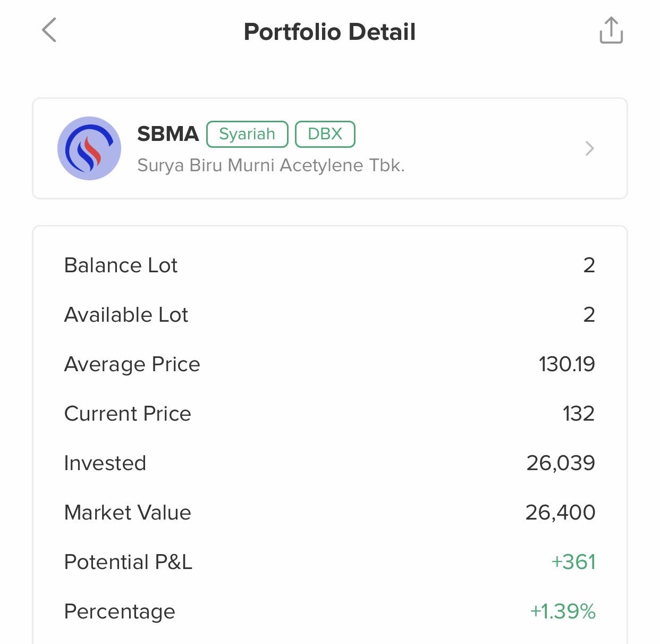Select the Balance Lot row label
The width and height of the screenshot is (660, 644).
pos(121,265)
